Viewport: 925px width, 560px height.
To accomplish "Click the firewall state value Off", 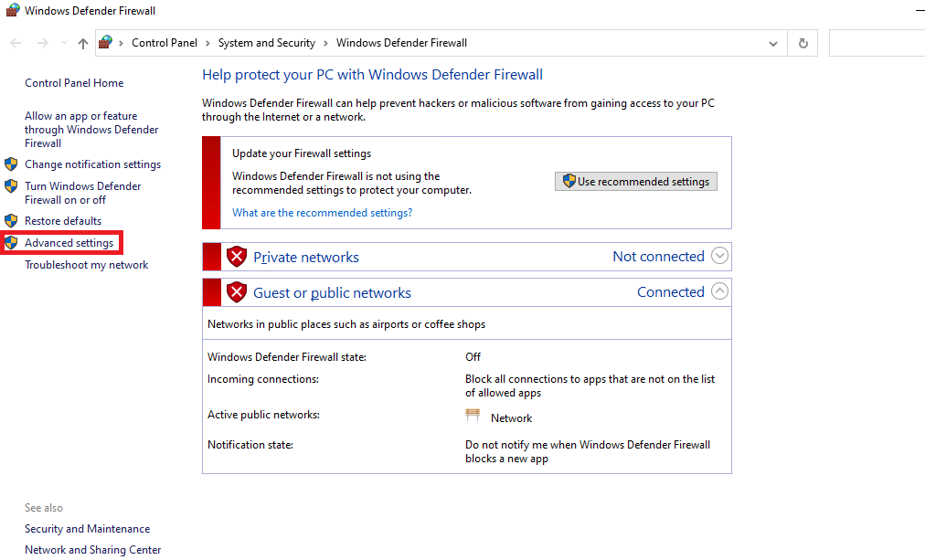I will [473, 357].
